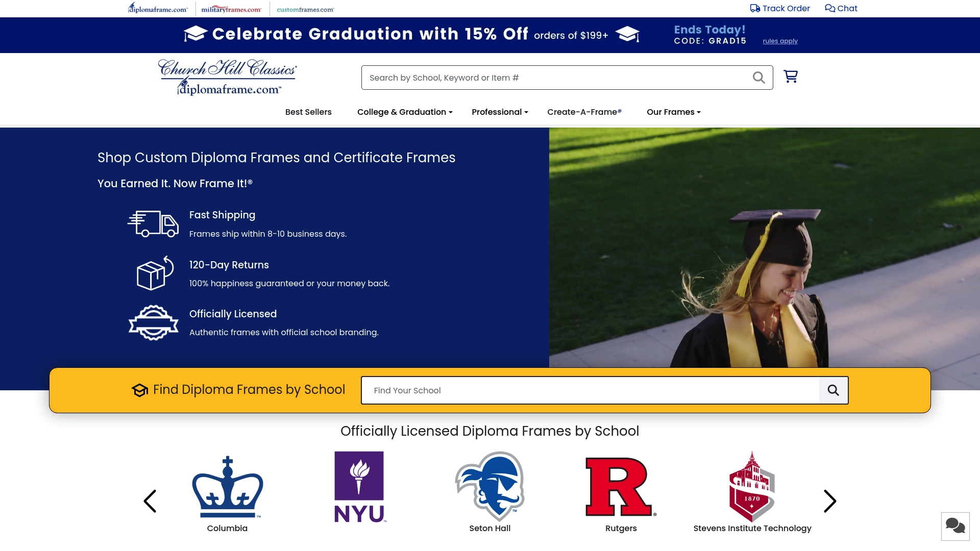Select the NYU torch logo
The height and width of the screenshot is (551, 980).
(359, 487)
